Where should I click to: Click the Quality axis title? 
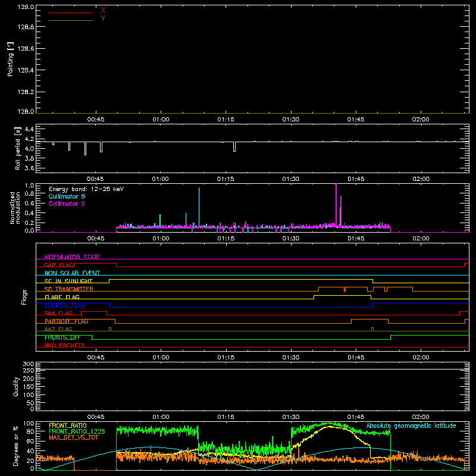[16, 386]
